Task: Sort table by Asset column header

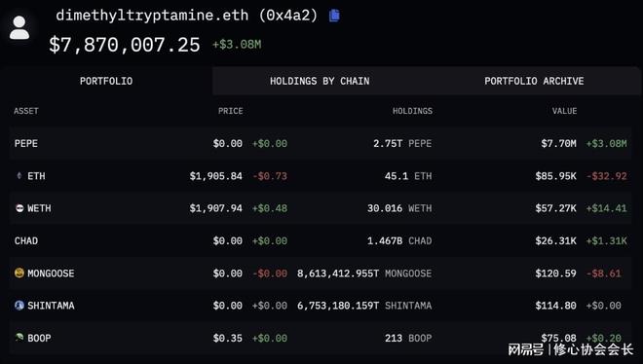Action: click(26, 111)
